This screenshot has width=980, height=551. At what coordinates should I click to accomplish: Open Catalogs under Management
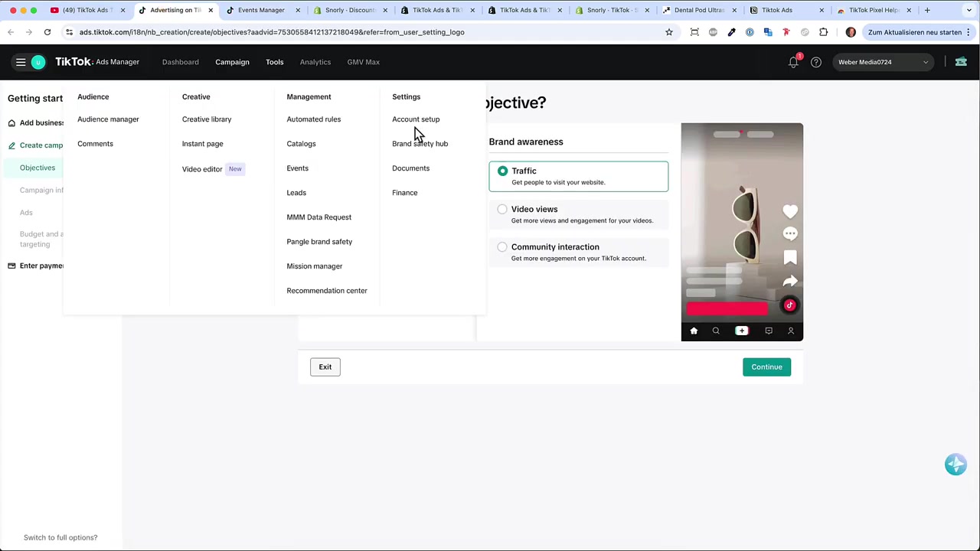pos(301,144)
